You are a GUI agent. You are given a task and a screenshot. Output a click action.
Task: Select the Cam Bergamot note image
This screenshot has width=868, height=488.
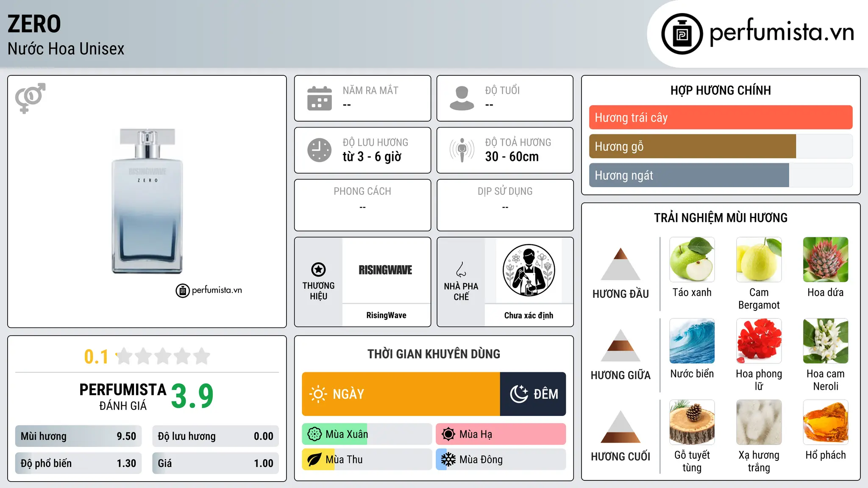[x=759, y=259]
